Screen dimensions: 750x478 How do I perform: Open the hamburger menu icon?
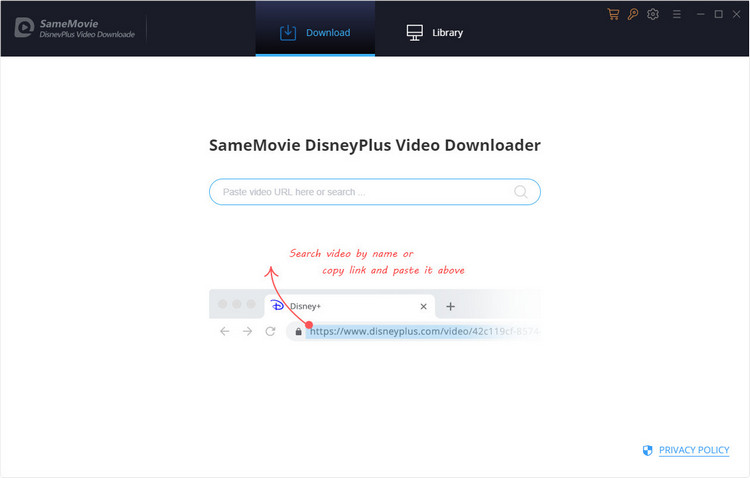[676, 14]
